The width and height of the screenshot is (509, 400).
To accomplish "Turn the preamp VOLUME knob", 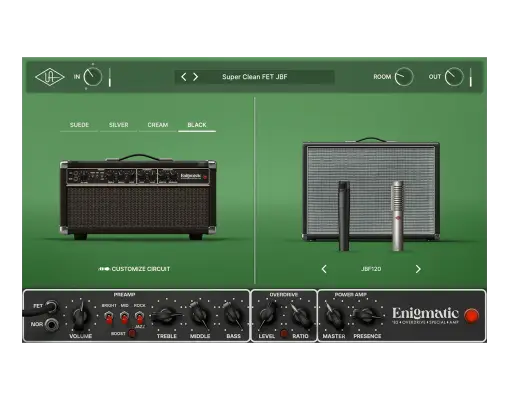I will (x=80, y=315).
